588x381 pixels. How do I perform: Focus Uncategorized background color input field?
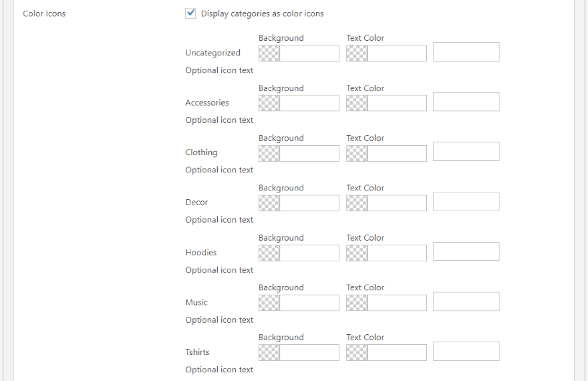309,53
